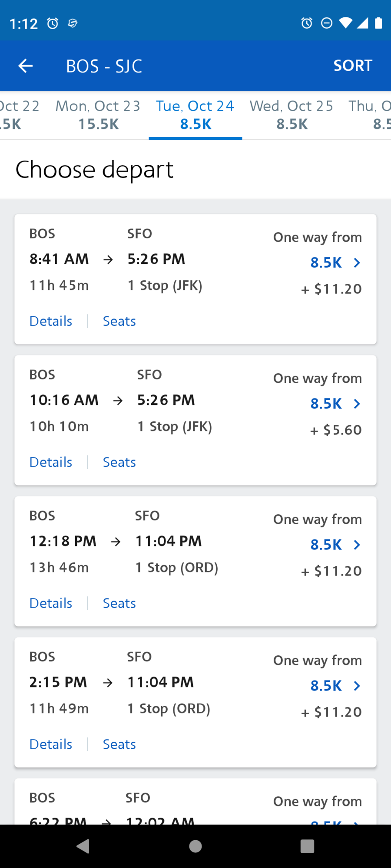Select the Mon, Oct 23 date tab
391x868 pixels.
click(98, 115)
